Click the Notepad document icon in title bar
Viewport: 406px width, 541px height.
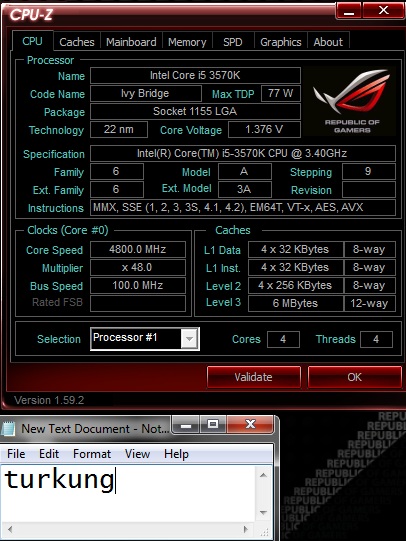(9, 429)
